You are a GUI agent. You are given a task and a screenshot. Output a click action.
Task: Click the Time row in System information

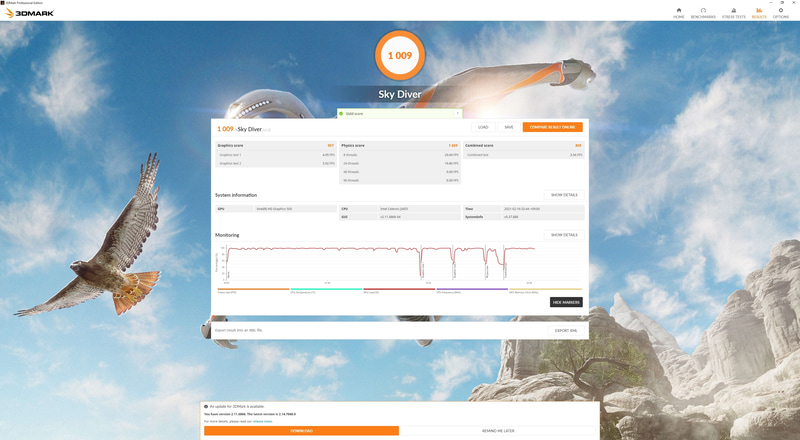[523, 209]
